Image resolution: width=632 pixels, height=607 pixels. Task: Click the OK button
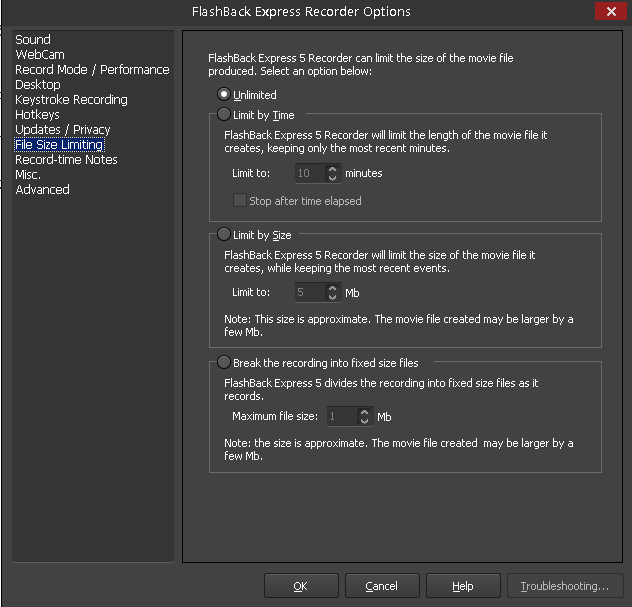coord(301,586)
